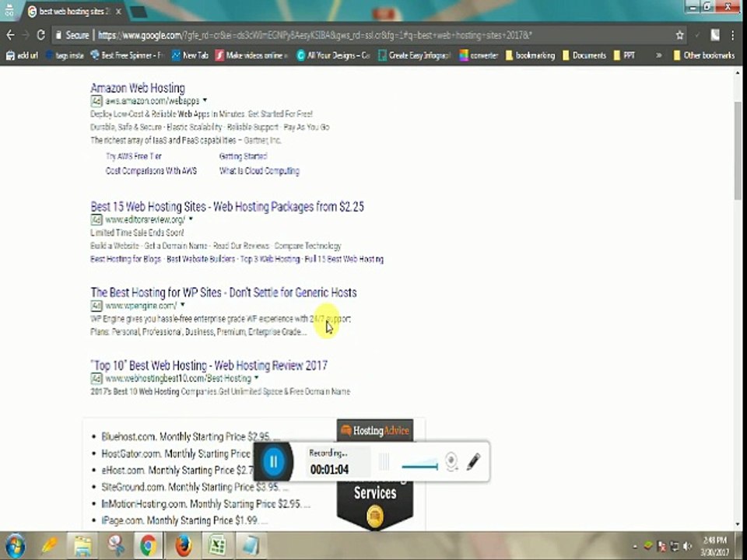Follow the 'Try AWS Free Tier' sitelink
The height and width of the screenshot is (560, 747).
134,156
